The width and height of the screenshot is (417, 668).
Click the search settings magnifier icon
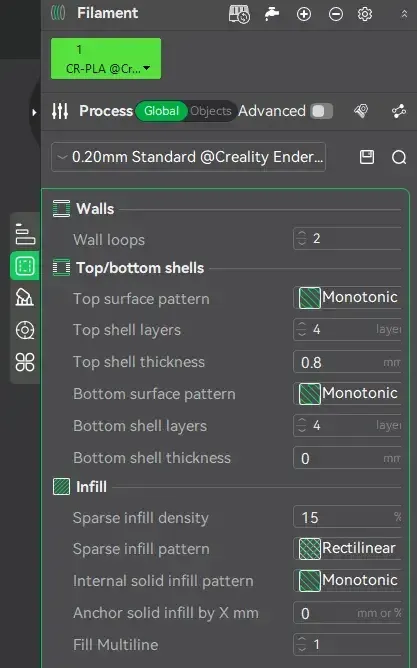(399, 157)
